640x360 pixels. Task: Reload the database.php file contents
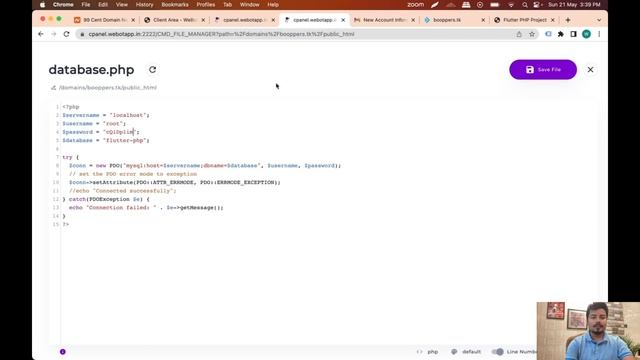(x=152, y=70)
